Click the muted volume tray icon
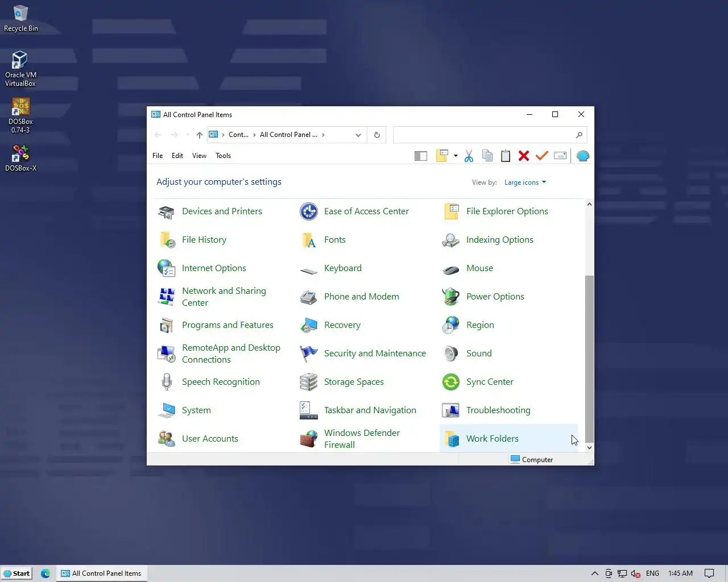This screenshot has height=582, width=728. [x=636, y=573]
